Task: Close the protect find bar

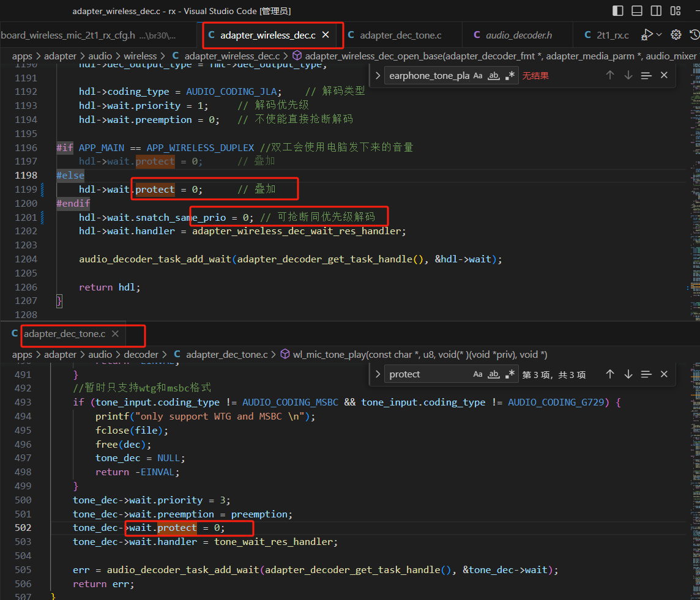Action: [x=664, y=374]
